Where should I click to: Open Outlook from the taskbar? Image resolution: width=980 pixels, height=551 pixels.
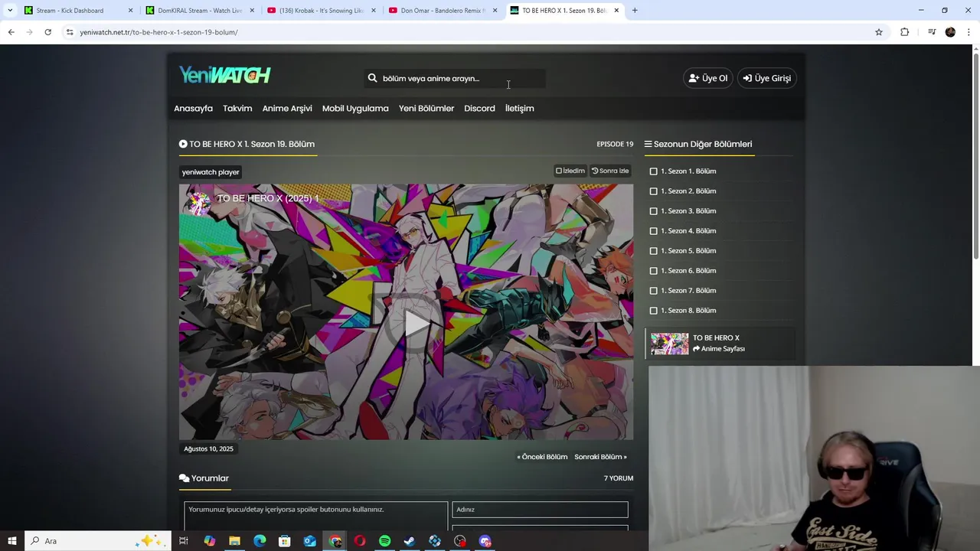point(309,541)
